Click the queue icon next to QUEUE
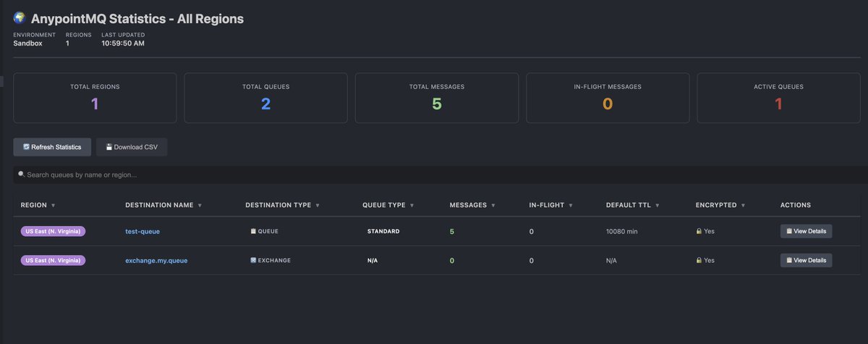Image resolution: width=868 pixels, height=344 pixels. (x=253, y=231)
